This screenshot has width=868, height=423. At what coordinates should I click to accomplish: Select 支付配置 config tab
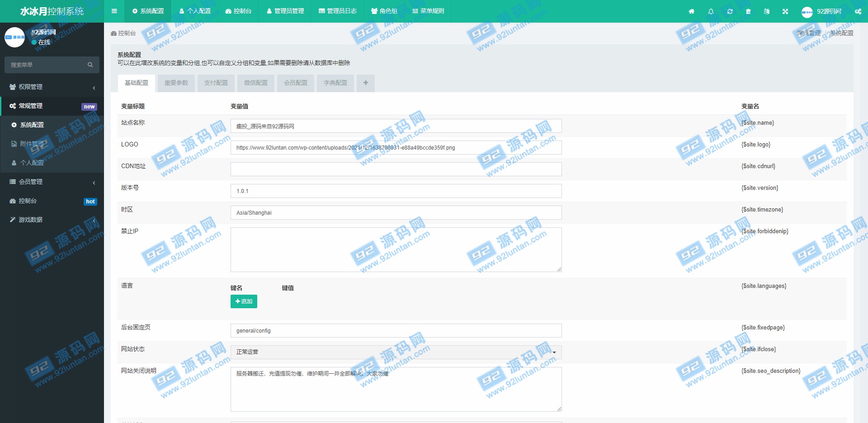pyautogui.click(x=216, y=83)
